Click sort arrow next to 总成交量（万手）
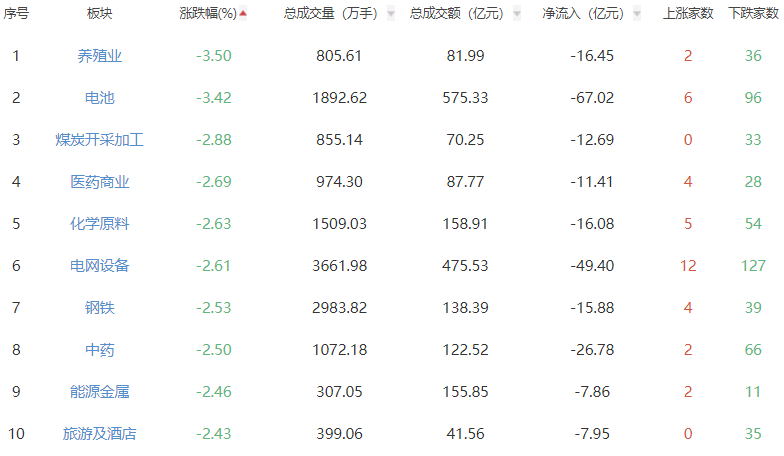Viewport: 784px width, 456px height. pyautogui.click(x=390, y=15)
